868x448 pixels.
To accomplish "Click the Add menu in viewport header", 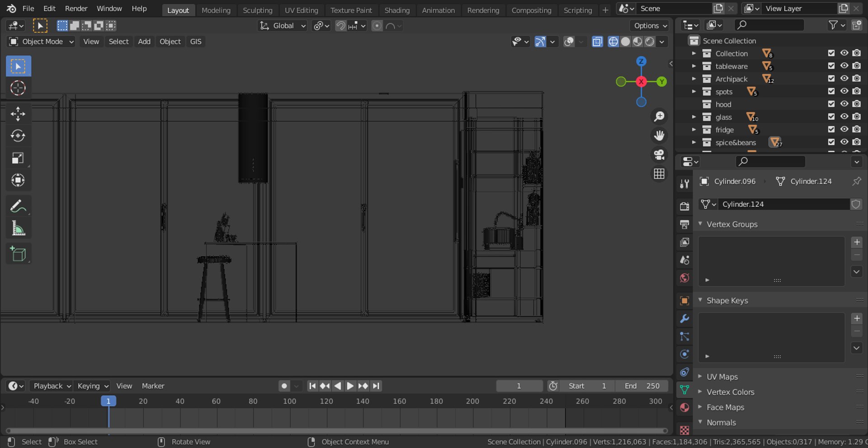I will 144,42.
